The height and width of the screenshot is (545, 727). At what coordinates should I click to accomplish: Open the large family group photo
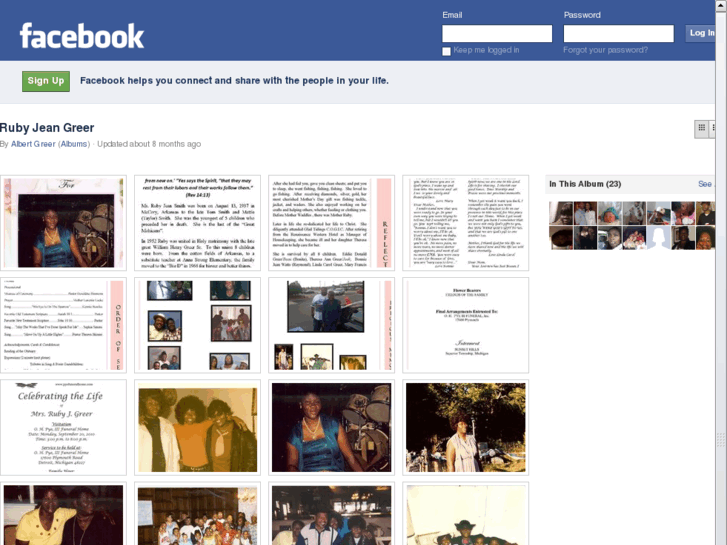pos(198,514)
